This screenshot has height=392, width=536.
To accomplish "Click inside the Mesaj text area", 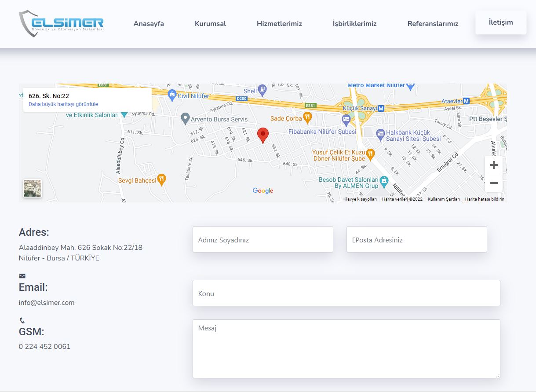I will point(346,348).
